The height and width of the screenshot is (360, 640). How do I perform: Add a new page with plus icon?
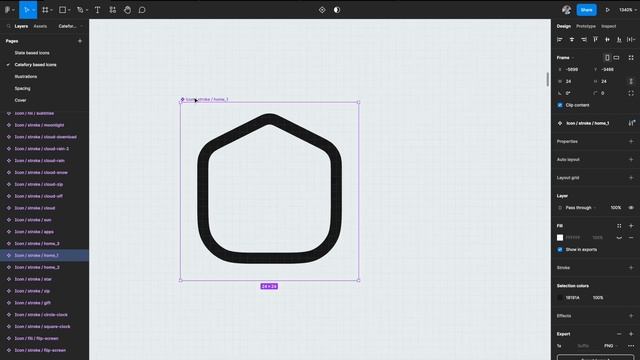[80, 41]
